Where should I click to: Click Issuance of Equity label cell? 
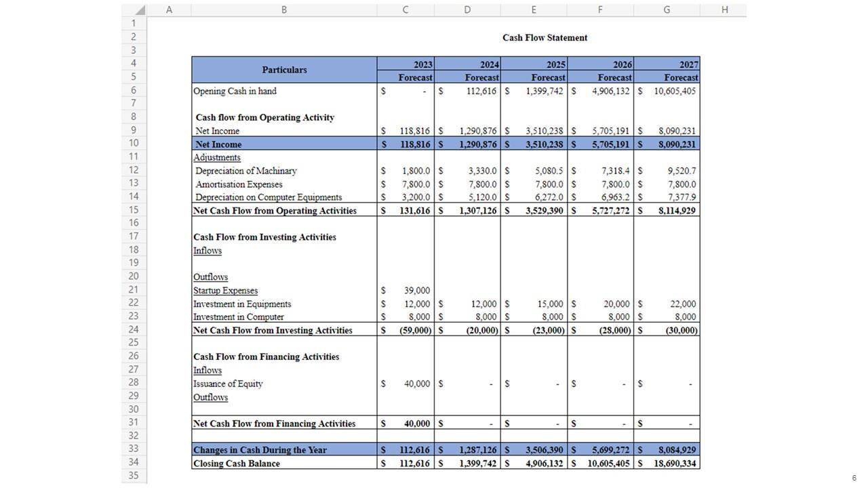point(228,384)
